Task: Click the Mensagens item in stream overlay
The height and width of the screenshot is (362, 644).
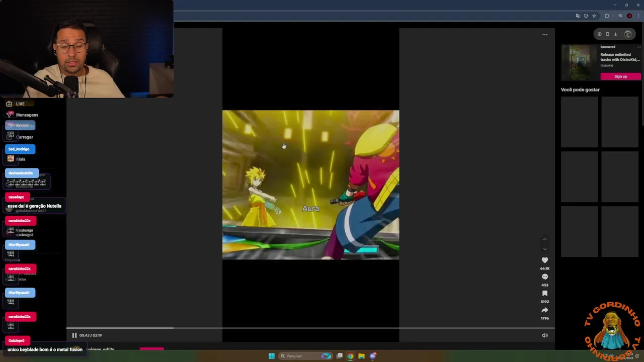Action: click(x=27, y=115)
